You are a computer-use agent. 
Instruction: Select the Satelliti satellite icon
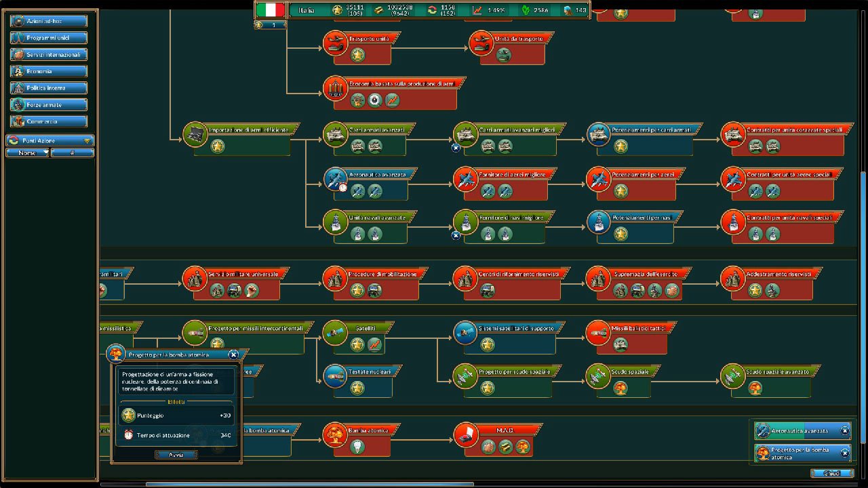tap(335, 332)
